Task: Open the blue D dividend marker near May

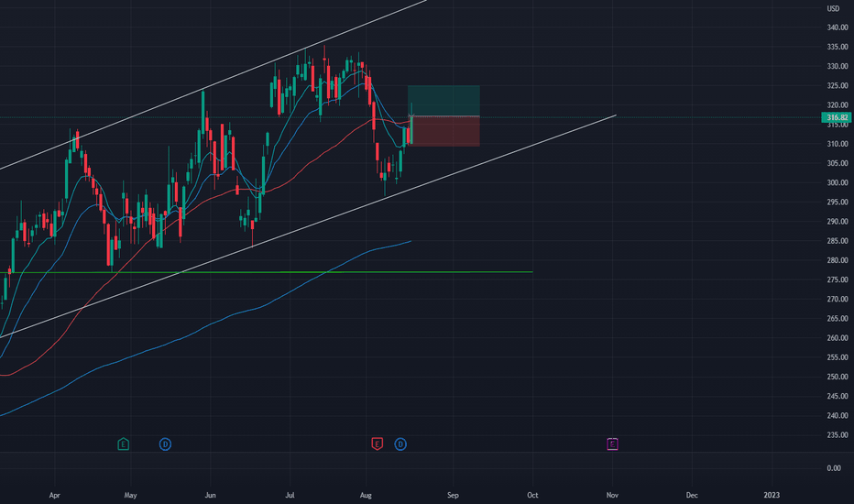Action: pyautogui.click(x=165, y=444)
